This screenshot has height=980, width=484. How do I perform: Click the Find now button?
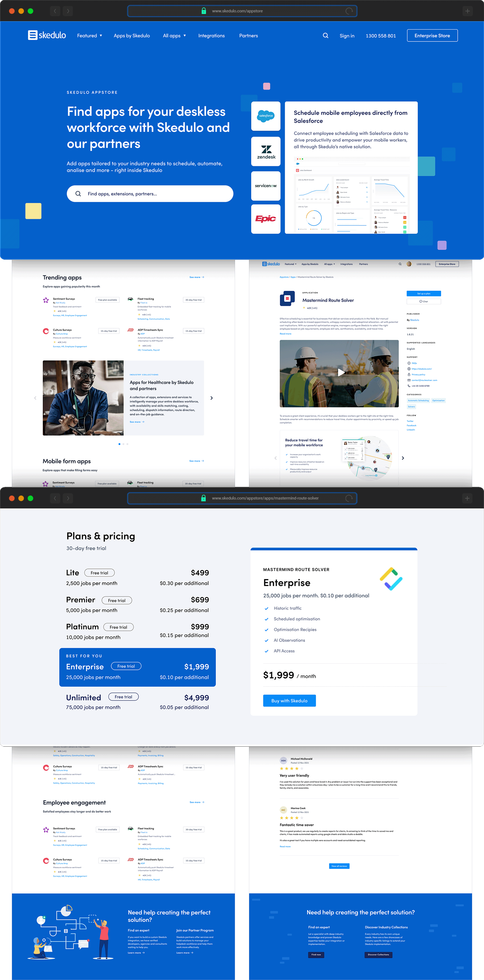pos(316,954)
